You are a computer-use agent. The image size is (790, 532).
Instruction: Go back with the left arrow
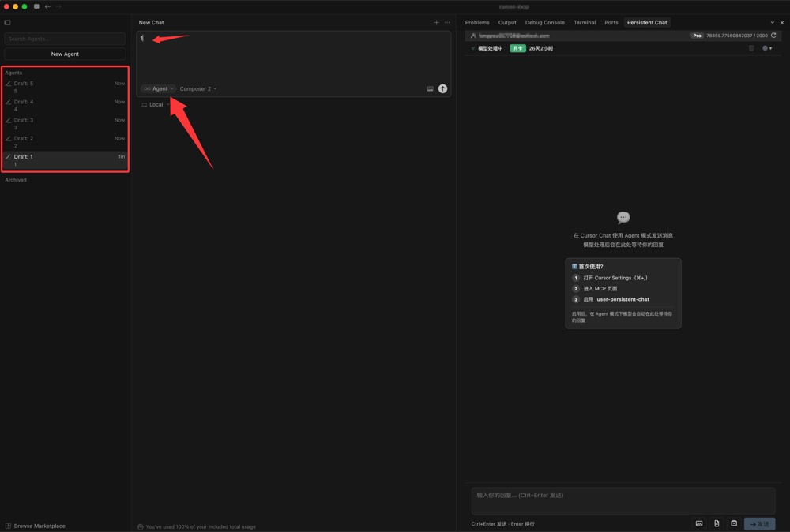coord(47,6)
